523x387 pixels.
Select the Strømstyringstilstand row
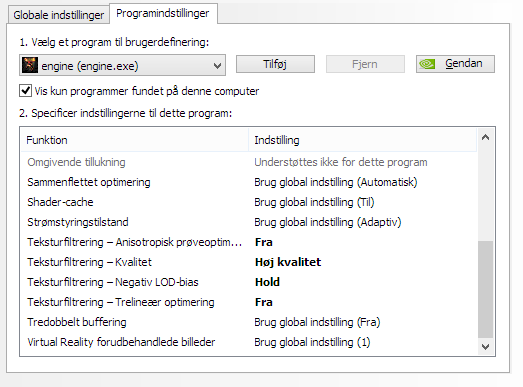[249, 222]
